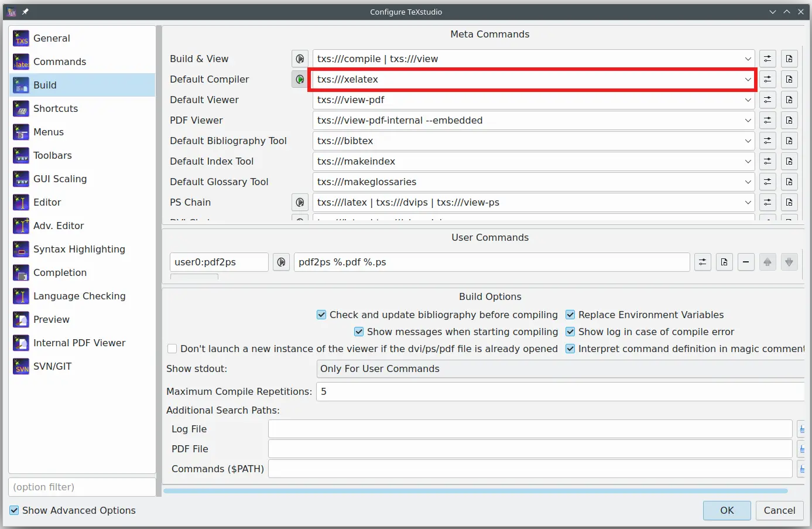Viewport: 812px width, 529px height.
Task: Uncheck Show Advanced Options
Action: [x=14, y=510]
